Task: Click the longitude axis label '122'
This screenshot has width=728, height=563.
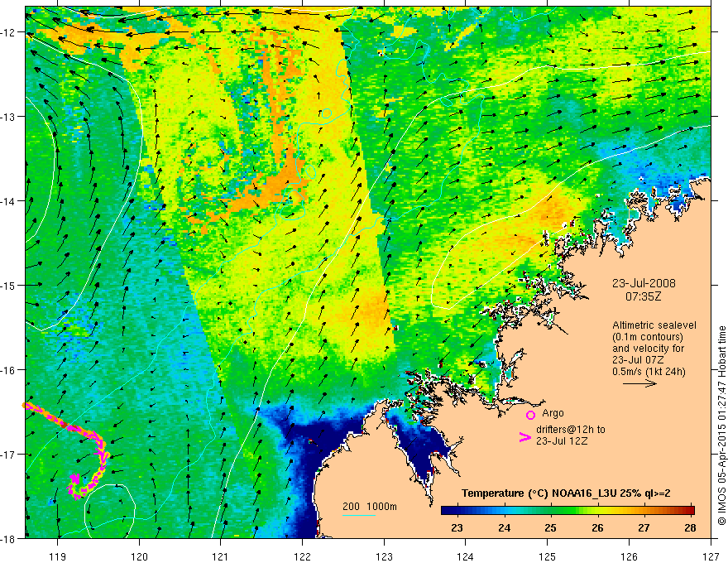Action: [x=302, y=556]
